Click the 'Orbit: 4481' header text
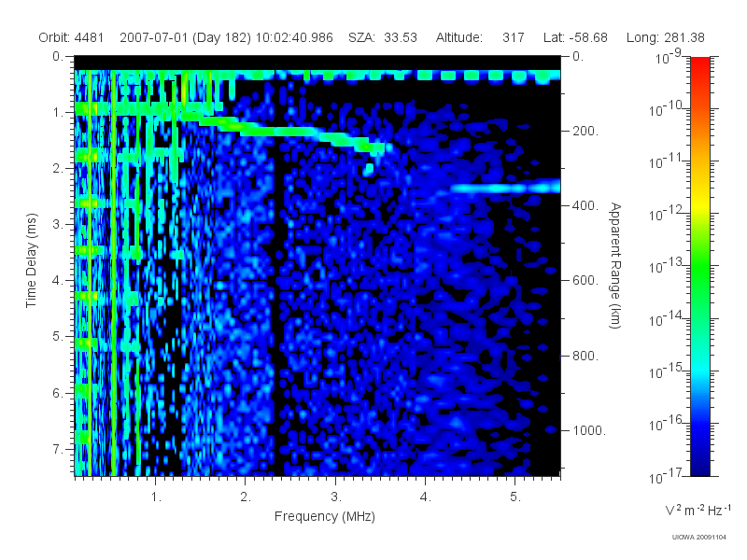 point(71,37)
